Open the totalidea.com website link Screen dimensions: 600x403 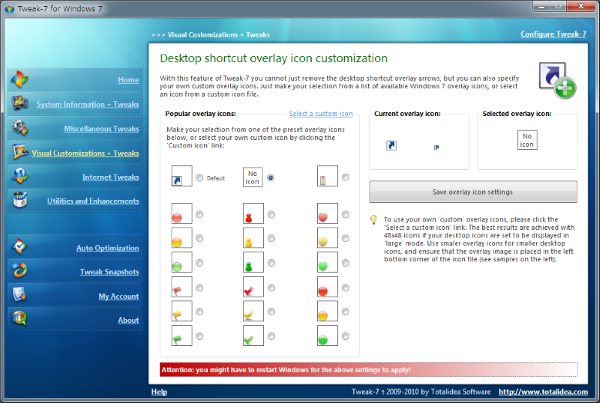543,392
